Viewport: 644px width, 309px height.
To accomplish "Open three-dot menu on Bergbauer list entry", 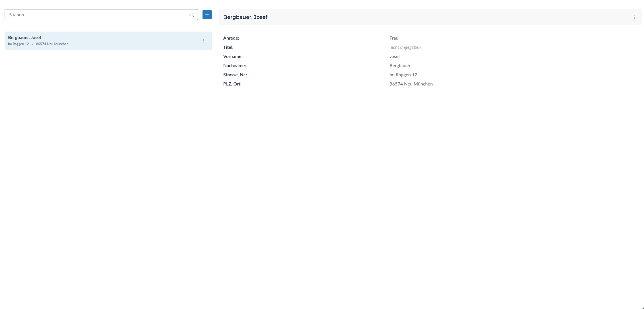I will tap(204, 41).
